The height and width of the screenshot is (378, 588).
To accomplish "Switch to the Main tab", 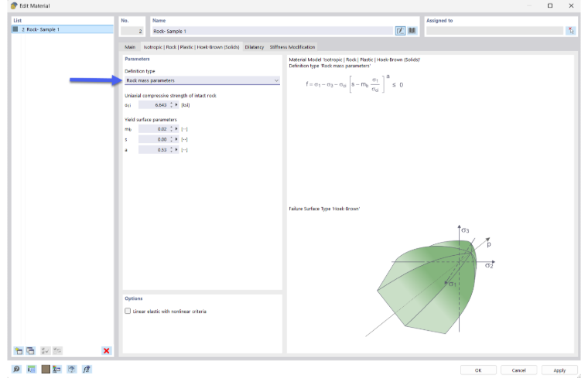I will point(130,47).
